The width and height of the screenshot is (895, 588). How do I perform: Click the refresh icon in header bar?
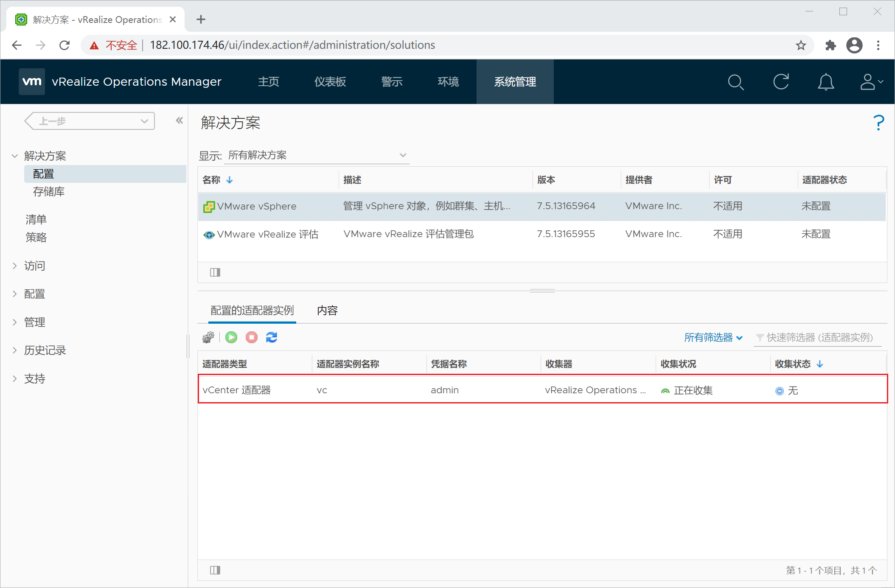pos(781,82)
